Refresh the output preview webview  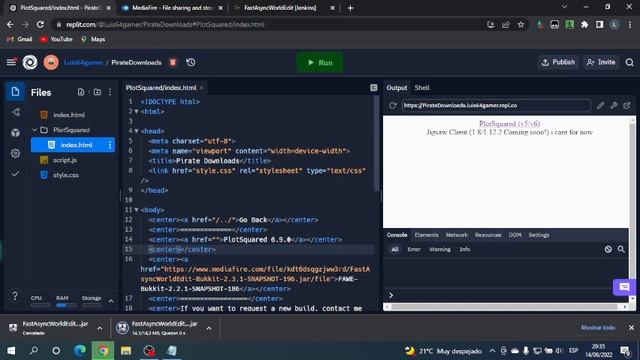pos(393,105)
